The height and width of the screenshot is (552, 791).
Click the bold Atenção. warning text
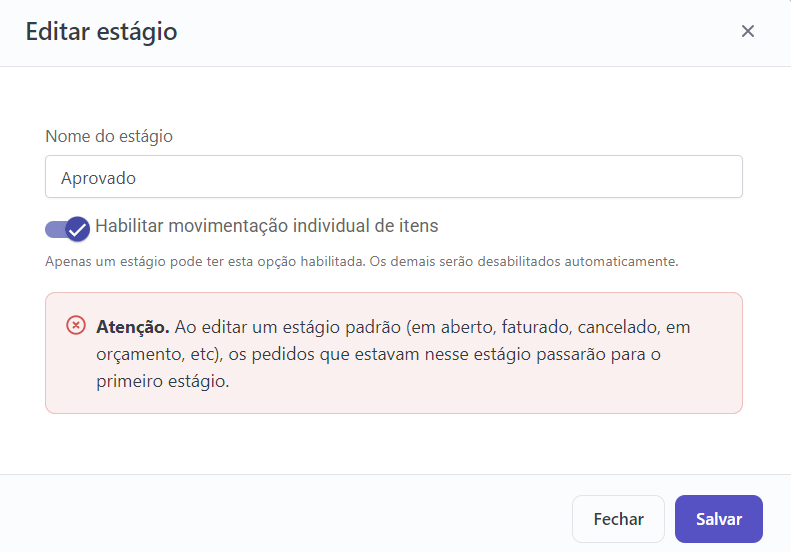pos(133,327)
